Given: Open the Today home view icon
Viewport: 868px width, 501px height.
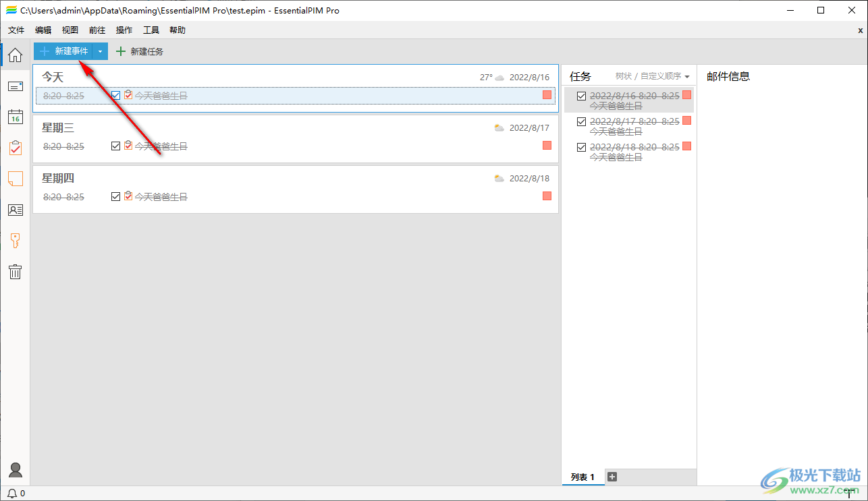Looking at the screenshot, I should pyautogui.click(x=15, y=55).
